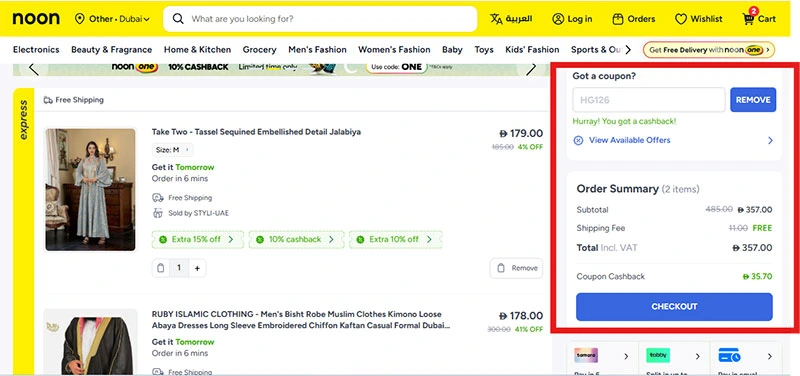Image resolution: width=800 pixels, height=376 pixels.
Task: Open the Wishlist
Action: (698, 19)
